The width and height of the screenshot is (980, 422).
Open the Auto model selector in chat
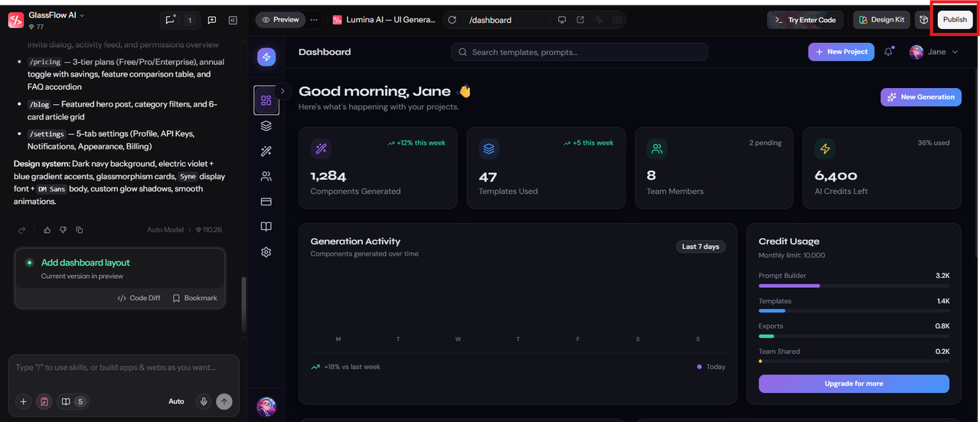coord(176,401)
